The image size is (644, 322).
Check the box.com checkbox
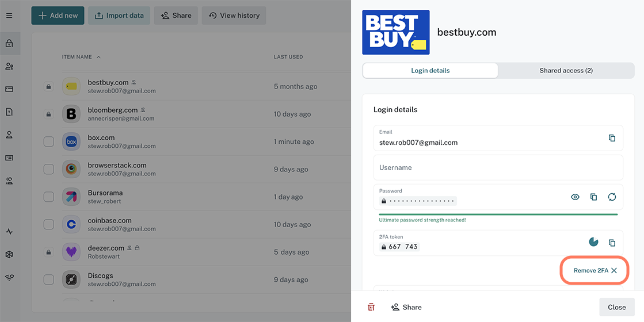coord(48,141)
